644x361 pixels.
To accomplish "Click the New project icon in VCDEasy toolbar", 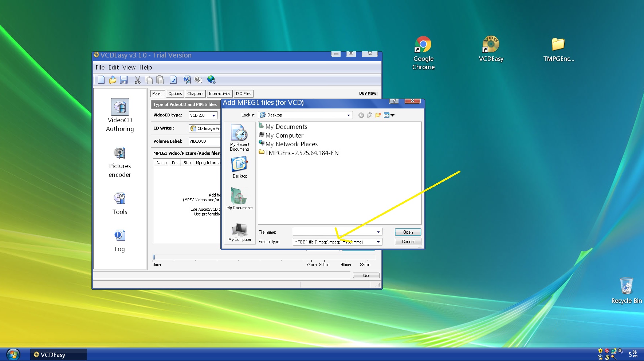I will coord(101,80).
